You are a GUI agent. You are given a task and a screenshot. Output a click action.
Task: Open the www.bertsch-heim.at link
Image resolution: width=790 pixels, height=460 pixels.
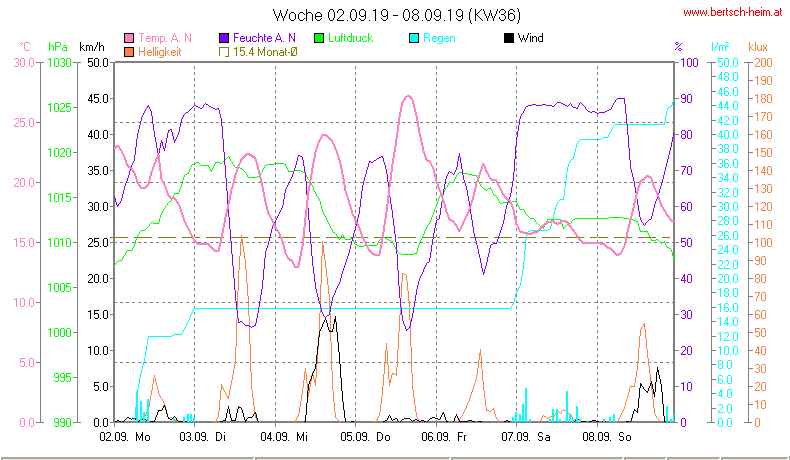733,12
